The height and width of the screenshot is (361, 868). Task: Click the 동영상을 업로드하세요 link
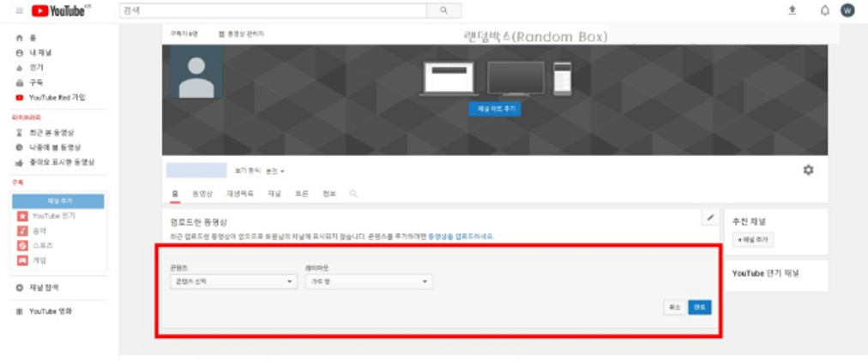[x=461, y=237]
